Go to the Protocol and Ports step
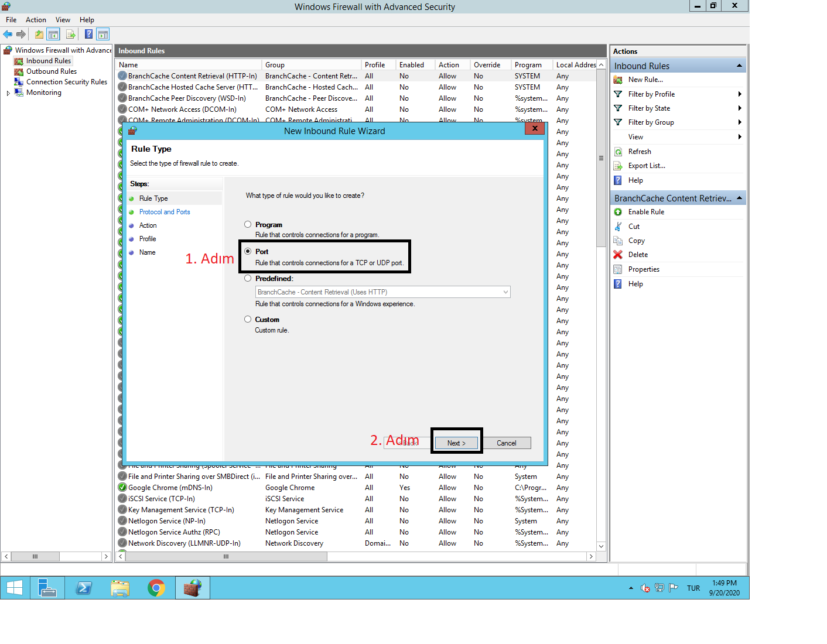Screen dimensions: 827x644 pyautogui.click(x=165, y=212)
